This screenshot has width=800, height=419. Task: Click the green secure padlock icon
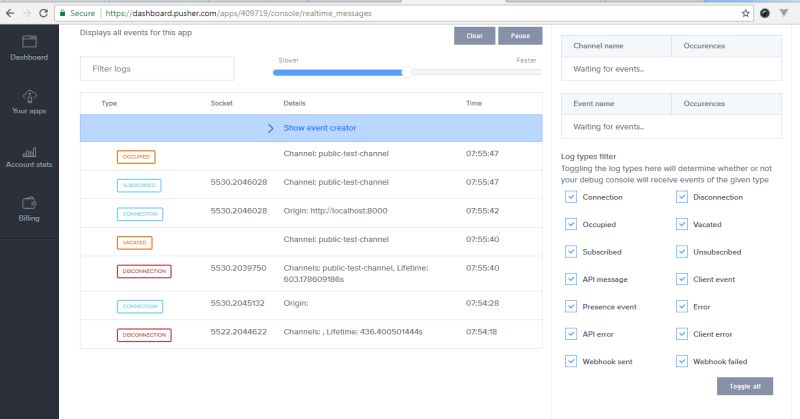pyautogui.click(x=62, y=13)
